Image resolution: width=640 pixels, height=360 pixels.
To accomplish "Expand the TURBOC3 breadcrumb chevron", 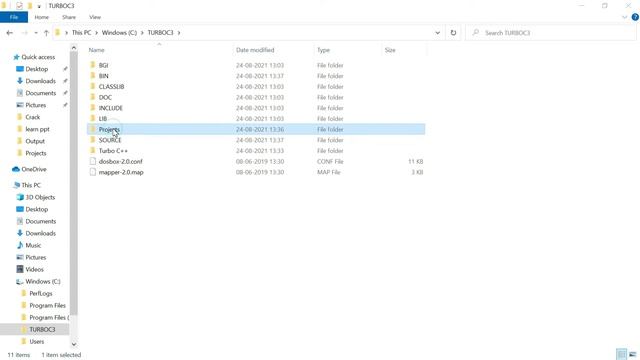I will click(x=179, y=33).
